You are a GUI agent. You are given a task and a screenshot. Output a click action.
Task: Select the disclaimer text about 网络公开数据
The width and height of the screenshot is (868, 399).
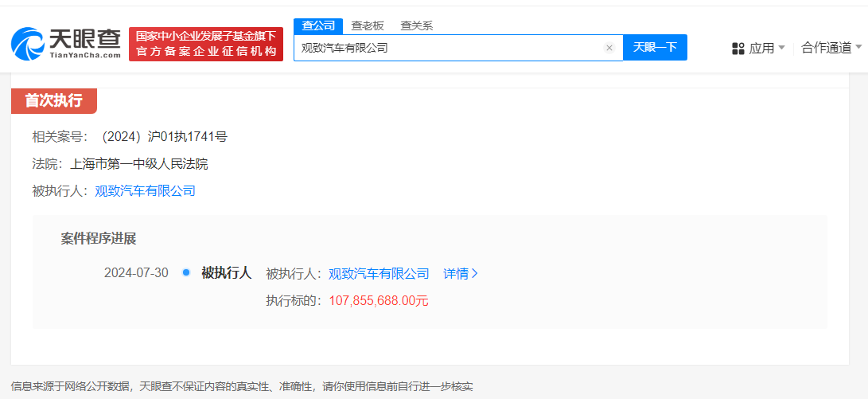tap(242, 386)
